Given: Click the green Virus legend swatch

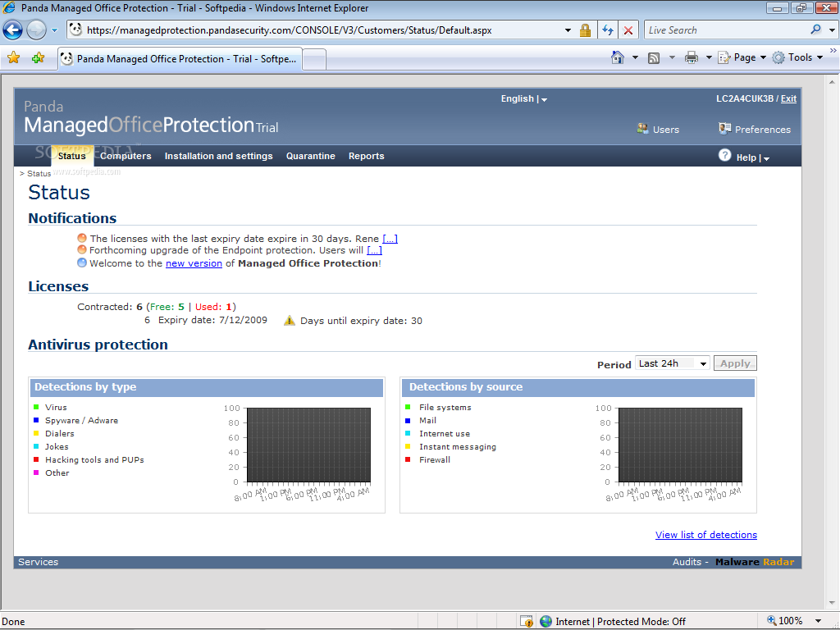Looking at the screenshot, I should (x=36, y=407).
